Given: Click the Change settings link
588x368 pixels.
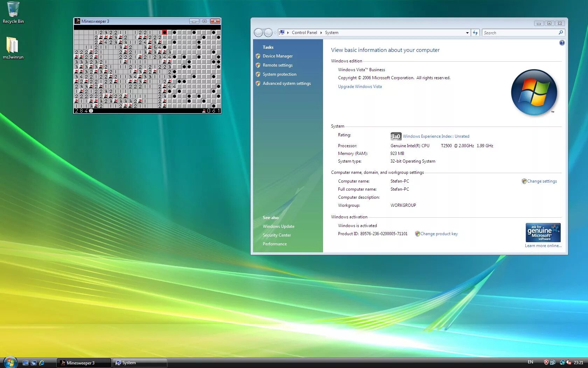Looking at the screenshot, I should (542, 181).
